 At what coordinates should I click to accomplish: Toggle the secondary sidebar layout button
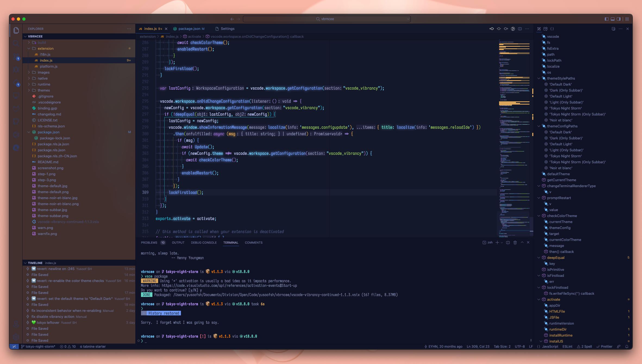click(x=619, y=19)
